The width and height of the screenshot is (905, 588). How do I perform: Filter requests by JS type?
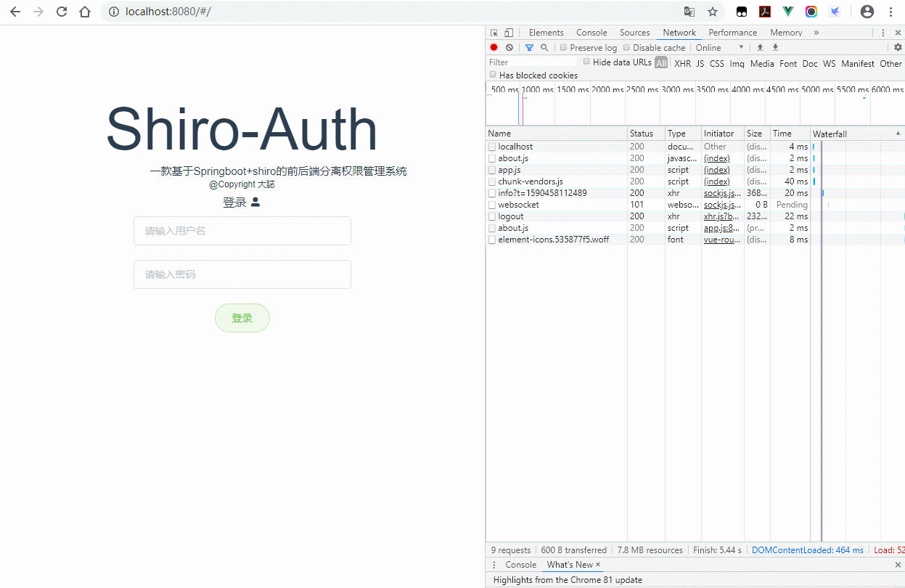pos(700,64)
